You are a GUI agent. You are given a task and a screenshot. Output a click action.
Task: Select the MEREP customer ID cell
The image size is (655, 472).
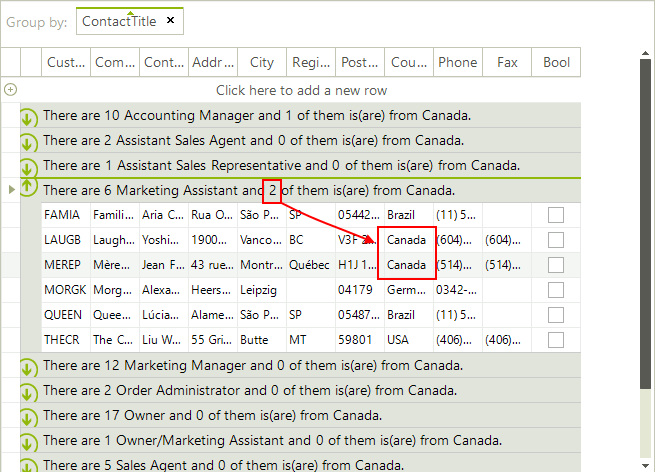[66, 265]
